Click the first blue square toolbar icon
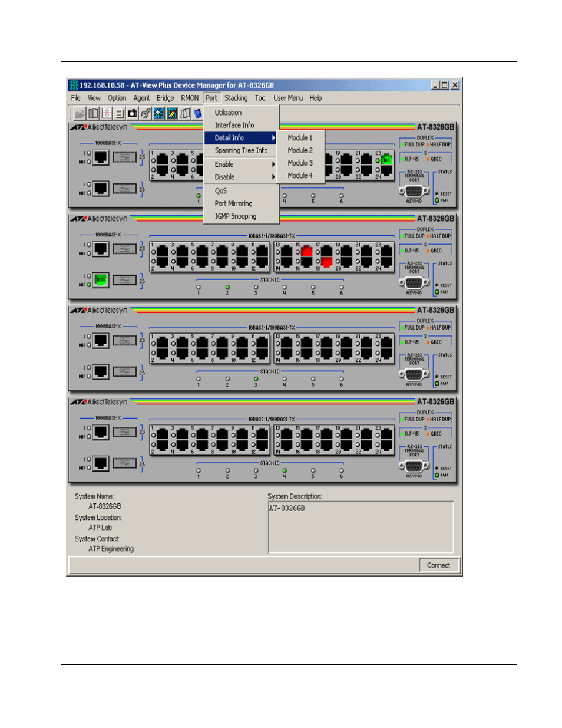The width and height of the screenshot is (562, 728). pos(158,113)
